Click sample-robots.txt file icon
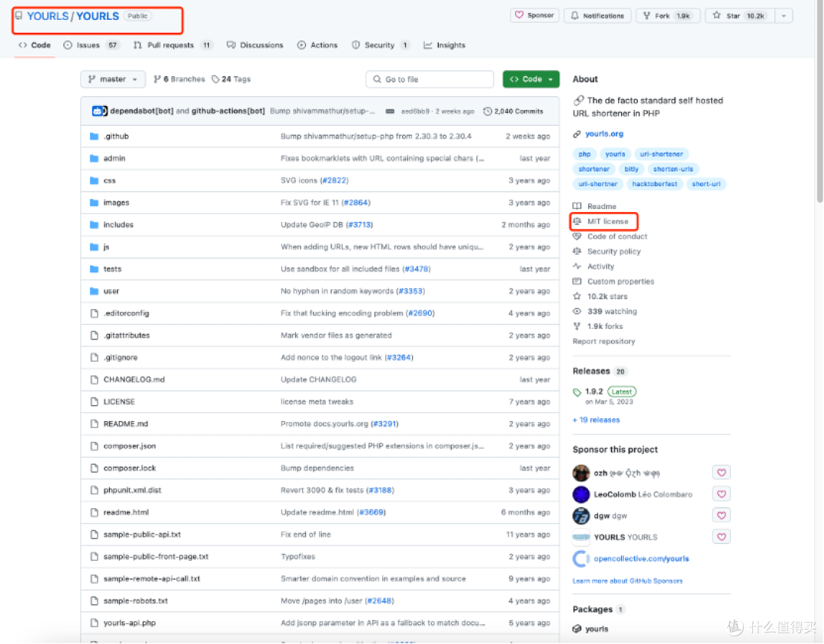Image resolution: width=824 pixels, height=644 pixels. coord(94,601)
